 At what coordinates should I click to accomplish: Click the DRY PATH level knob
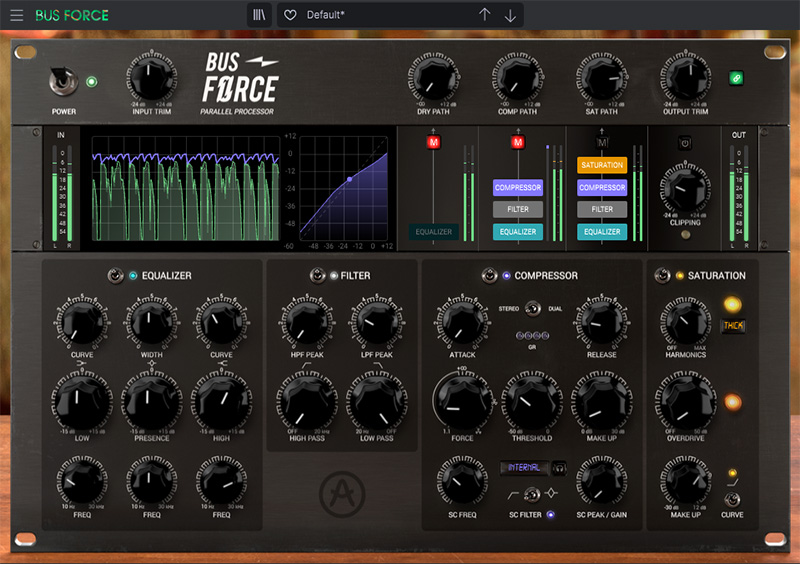tap(433, 79)
